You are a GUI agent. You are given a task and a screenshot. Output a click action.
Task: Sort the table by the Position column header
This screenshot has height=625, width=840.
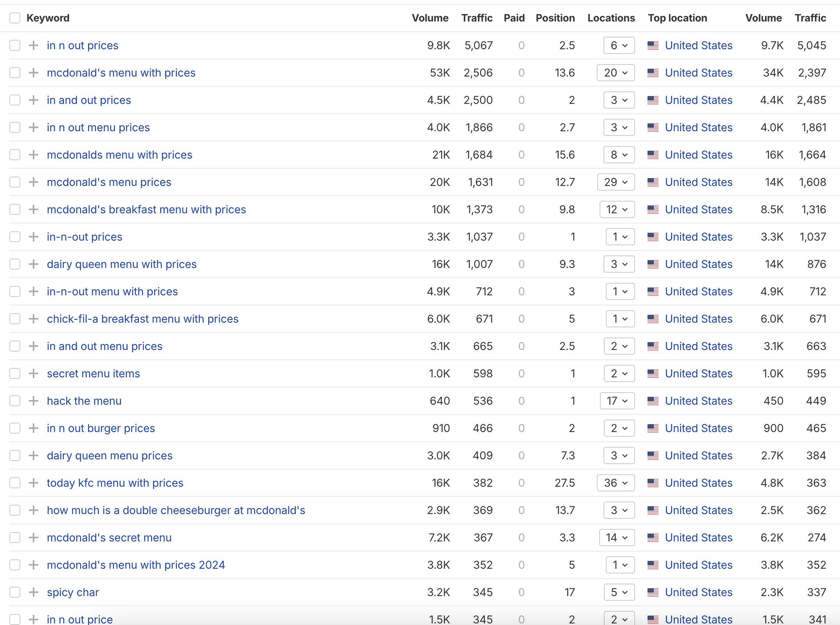point(555,18)
